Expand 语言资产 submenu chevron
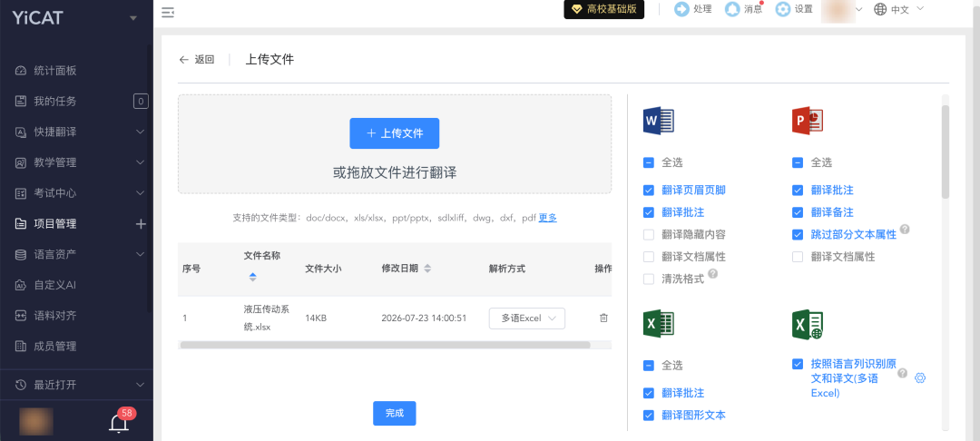Image resolution: width=980 pixels, height=441 pixels. tap(141, 254)
